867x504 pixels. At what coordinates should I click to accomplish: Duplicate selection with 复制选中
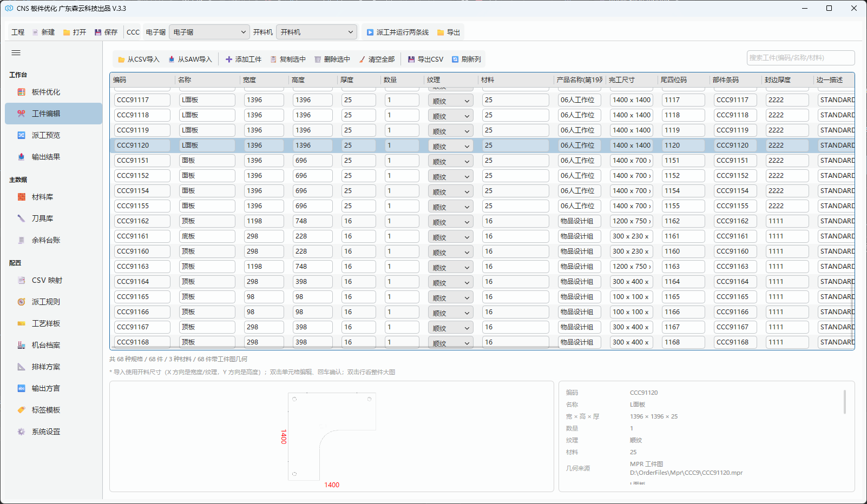point(288,59)
